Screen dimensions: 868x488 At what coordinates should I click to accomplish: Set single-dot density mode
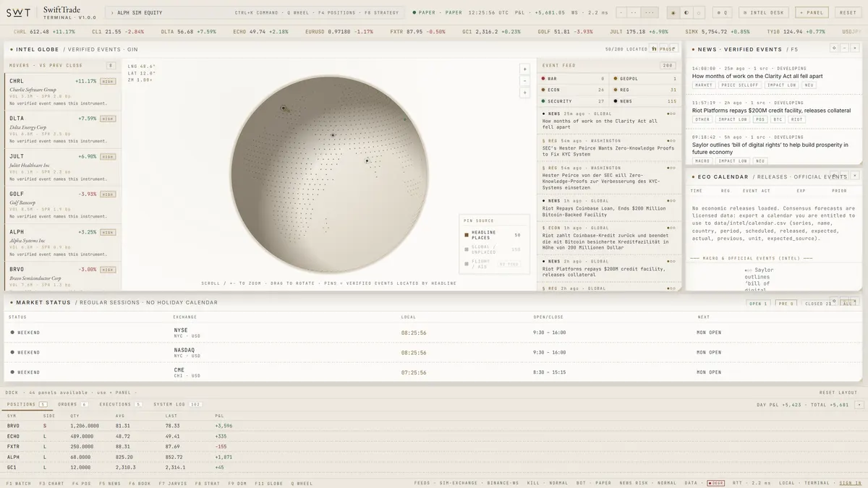coord(622,12)
